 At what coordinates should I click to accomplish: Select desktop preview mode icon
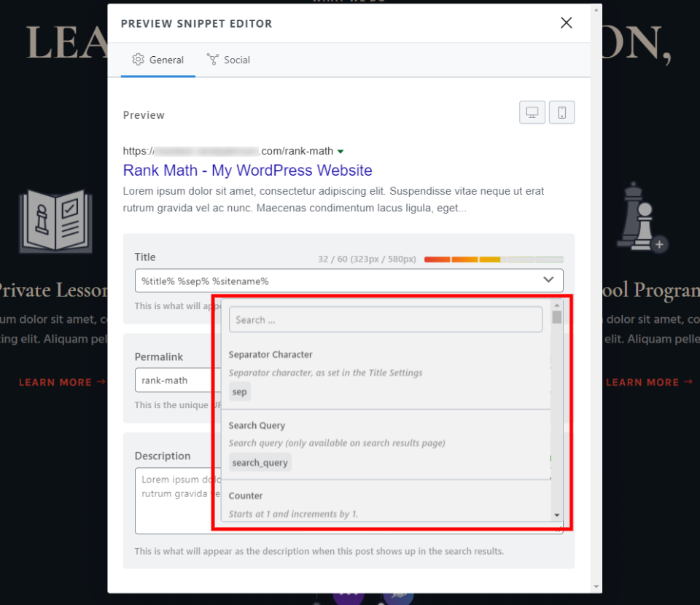point(532,112)
